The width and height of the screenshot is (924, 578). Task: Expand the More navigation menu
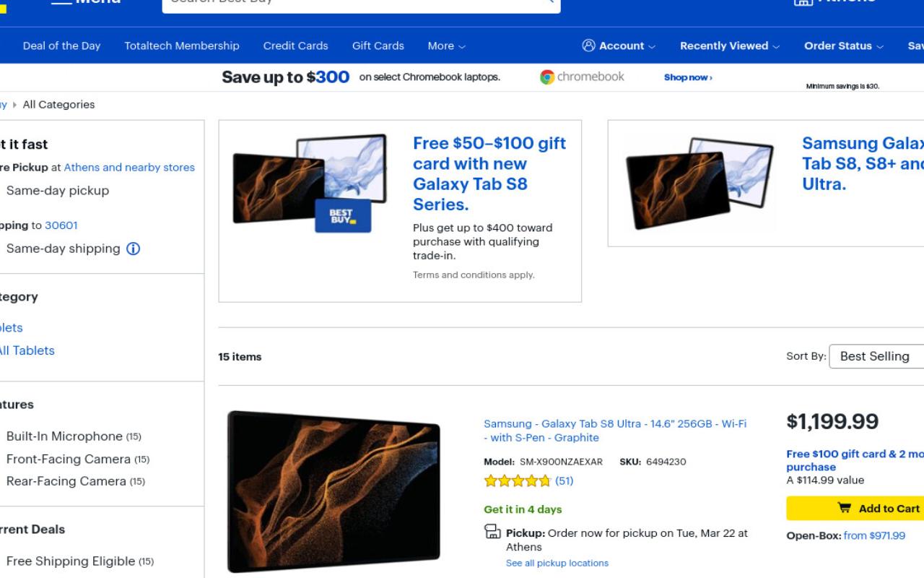[x=446, y=46]
